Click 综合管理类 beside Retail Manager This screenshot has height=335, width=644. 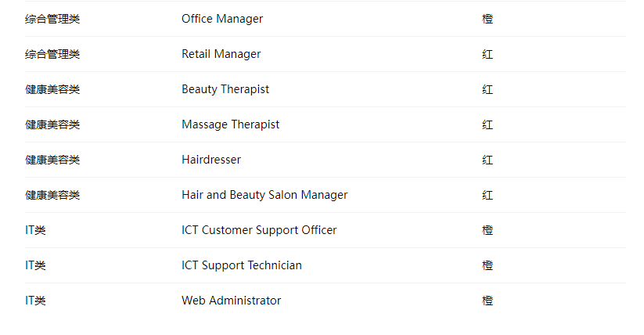pyautogui.click(x=52, y=54)
